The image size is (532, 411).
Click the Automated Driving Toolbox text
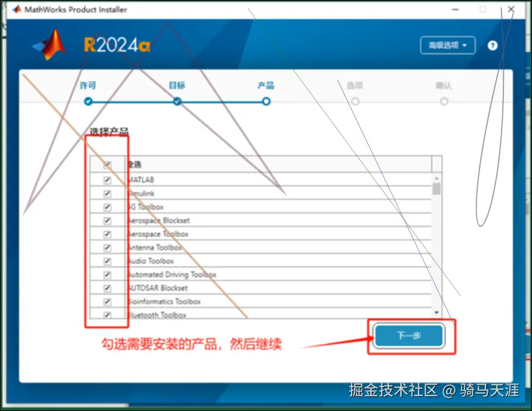172,275
